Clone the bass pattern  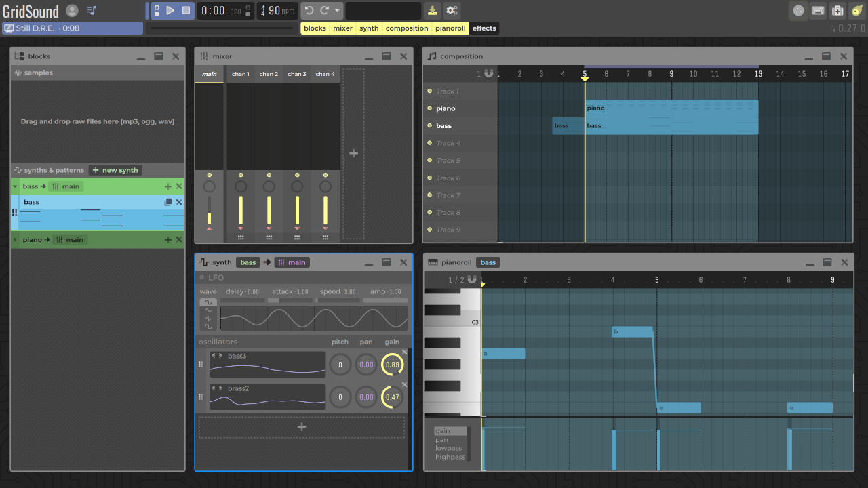pos(168,202)
